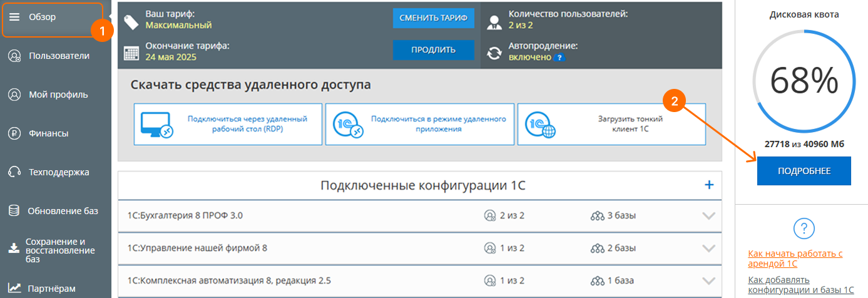Viewport: 868px width, 298px height.
Task: Expand the 1С:Бухгалтерия 8 ПРОФ 3.0 row
Action: 708,216
